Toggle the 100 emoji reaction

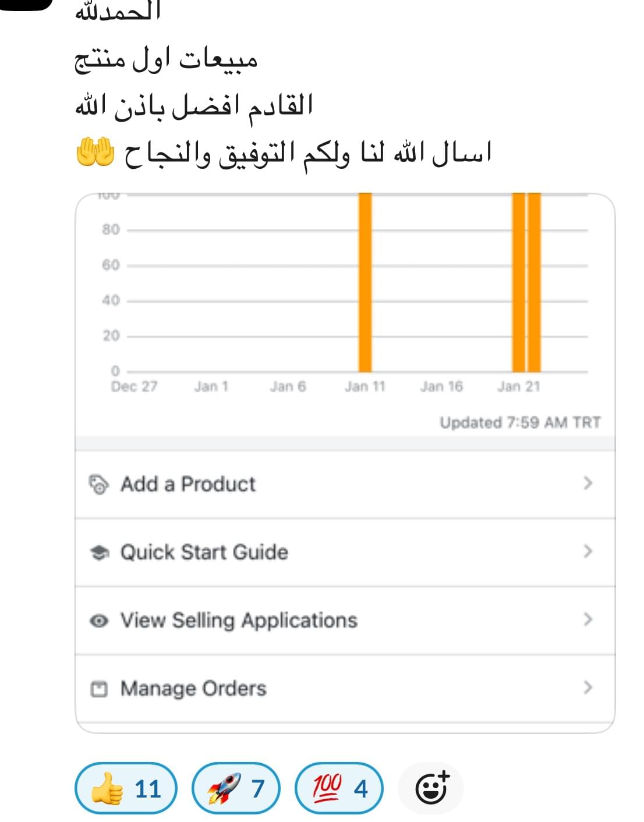339,789
